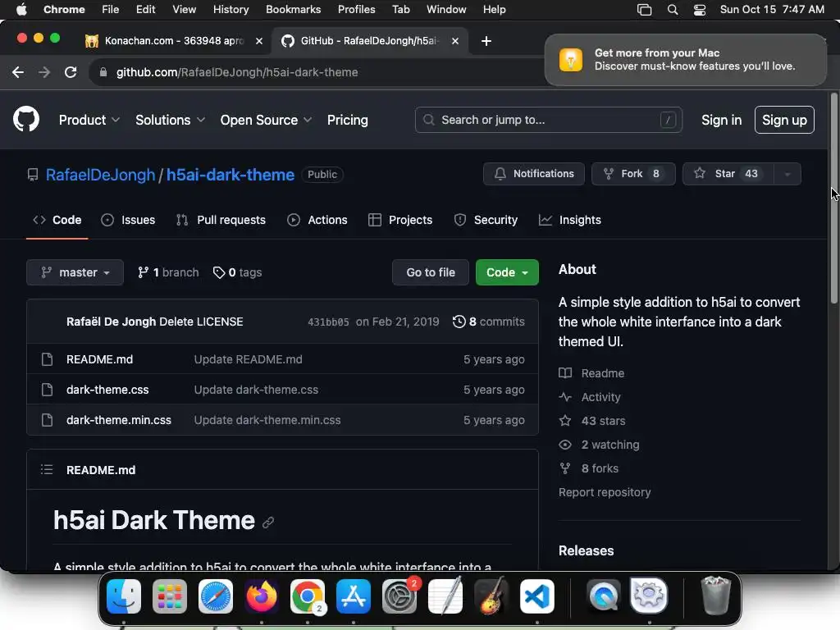Open the 1 branch link

tap(168, 272)
